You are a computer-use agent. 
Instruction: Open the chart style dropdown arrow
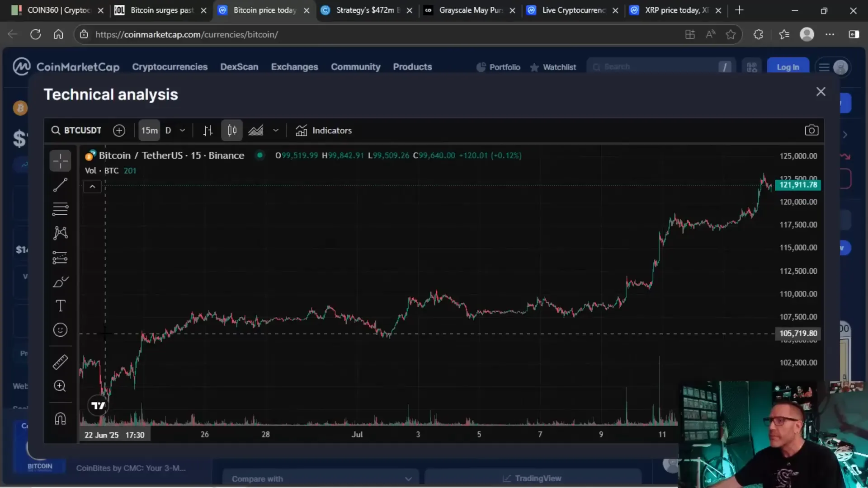(276, 131)
